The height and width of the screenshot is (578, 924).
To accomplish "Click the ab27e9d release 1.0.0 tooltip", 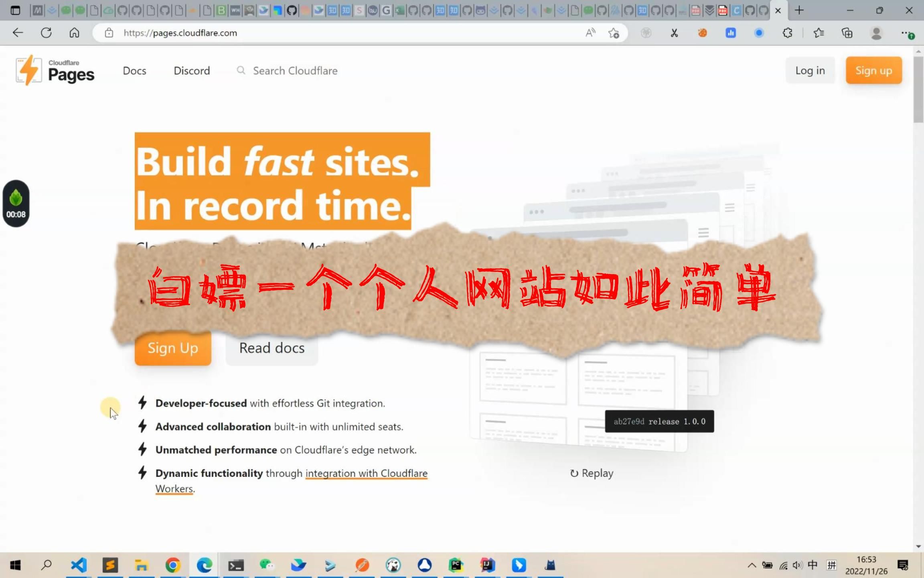I will click(x=659, y=421).
